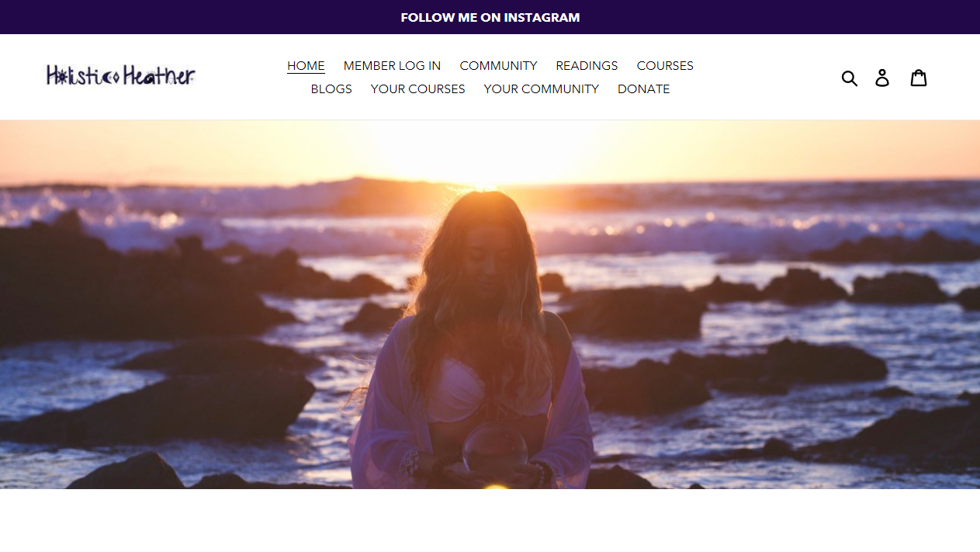Click the crystal ball in the photo
Screen dimensions: 980x552
(495, 450)
